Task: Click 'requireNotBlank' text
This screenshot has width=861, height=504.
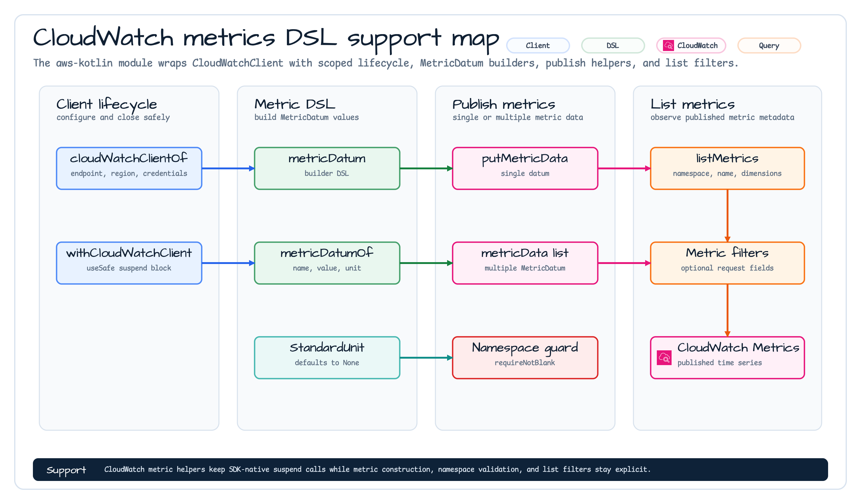Action: tap(525, 363)
